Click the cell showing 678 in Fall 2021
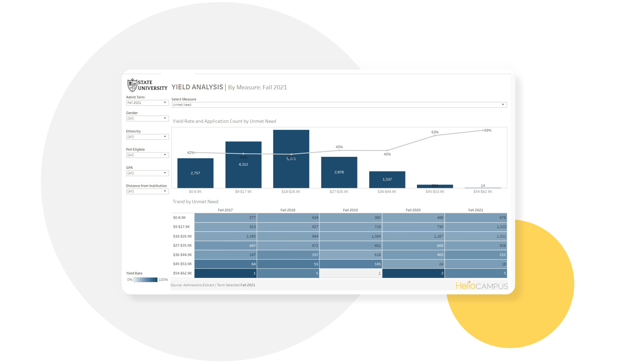This screenshot has width=637, height=364. click(476, 218)
